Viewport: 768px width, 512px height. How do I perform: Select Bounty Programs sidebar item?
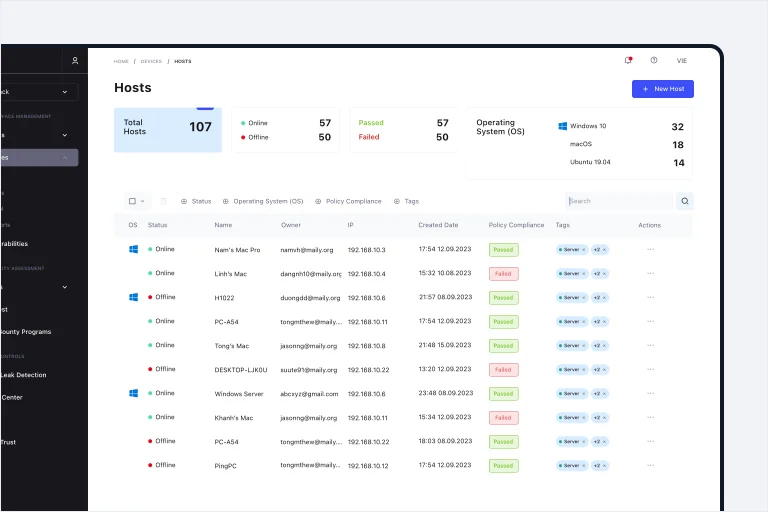(x=25, y=332)
